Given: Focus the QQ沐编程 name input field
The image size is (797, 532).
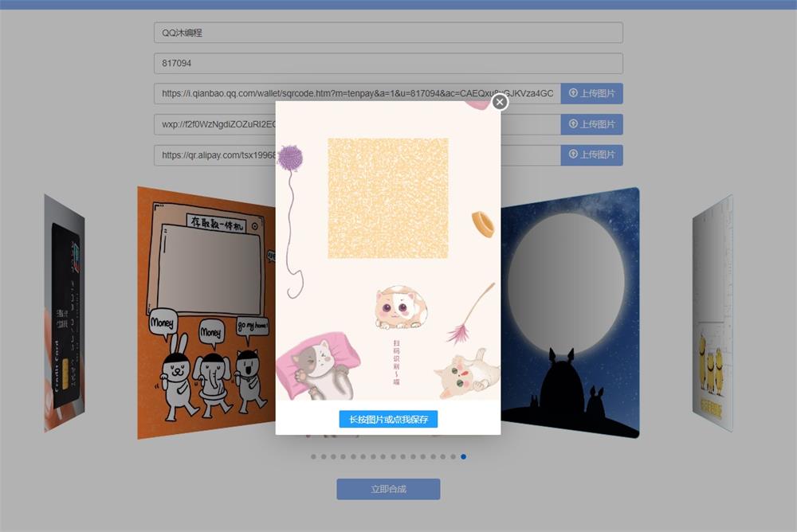Looking at the screenshot, I should pyautogui.click(x=388, y=33).
